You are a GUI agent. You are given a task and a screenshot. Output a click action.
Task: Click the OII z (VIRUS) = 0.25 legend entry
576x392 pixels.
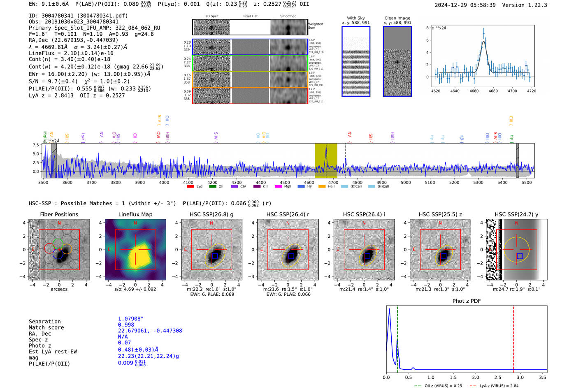438,386
